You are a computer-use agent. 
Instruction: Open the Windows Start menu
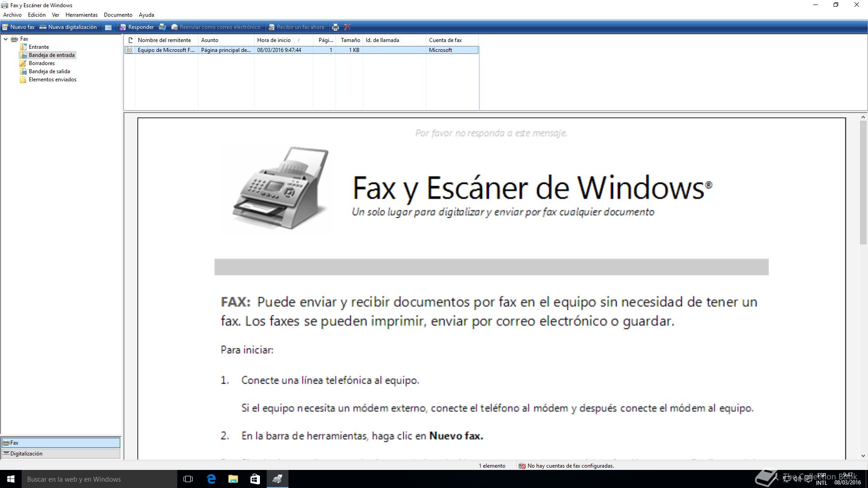pyautogui.click(x=11, y=479)
